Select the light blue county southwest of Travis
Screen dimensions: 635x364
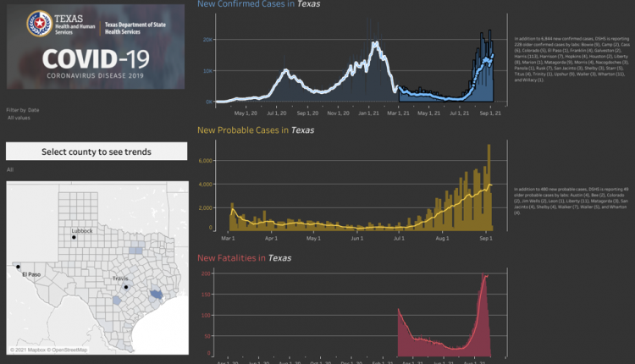[x=116, y=301]
